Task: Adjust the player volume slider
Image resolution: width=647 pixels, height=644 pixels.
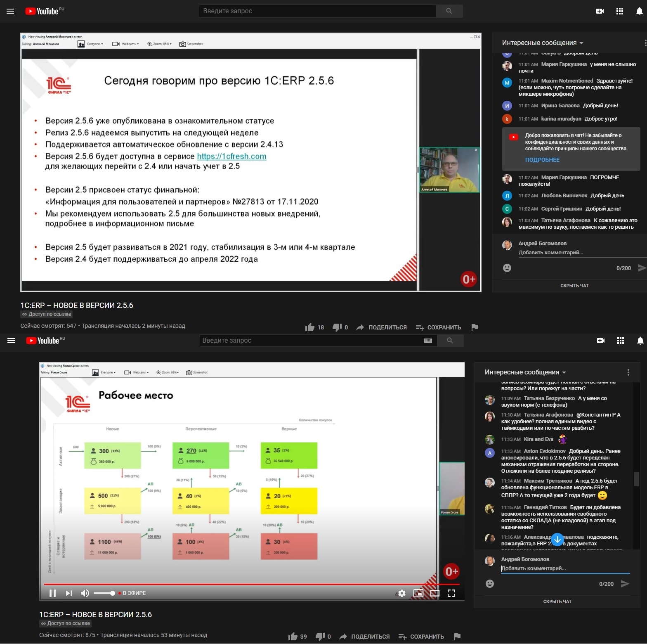Action: click(x=104, y=593)
